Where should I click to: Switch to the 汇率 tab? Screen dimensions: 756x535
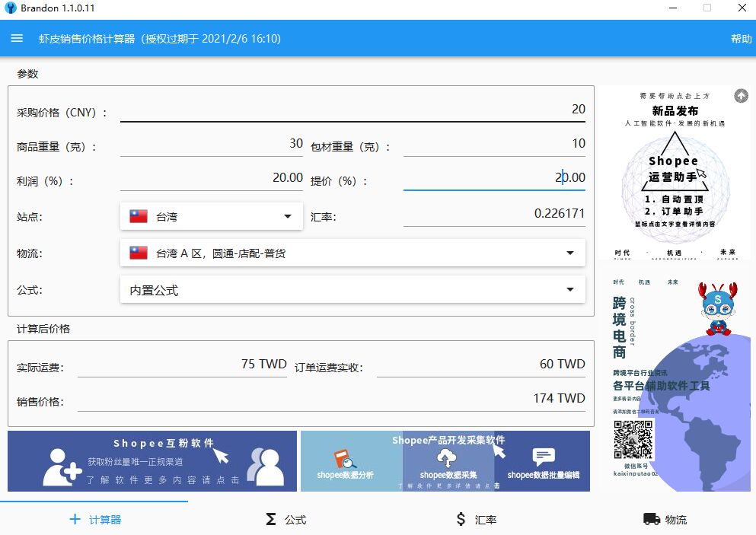pyautogui.click(x=475, y=519)
